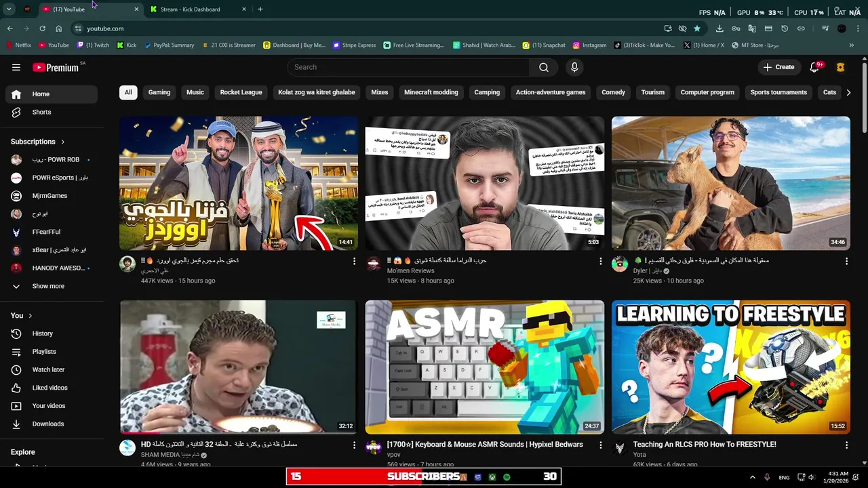Select the Rocket League filter chip
868x488 pixels.
pos(241,92)
